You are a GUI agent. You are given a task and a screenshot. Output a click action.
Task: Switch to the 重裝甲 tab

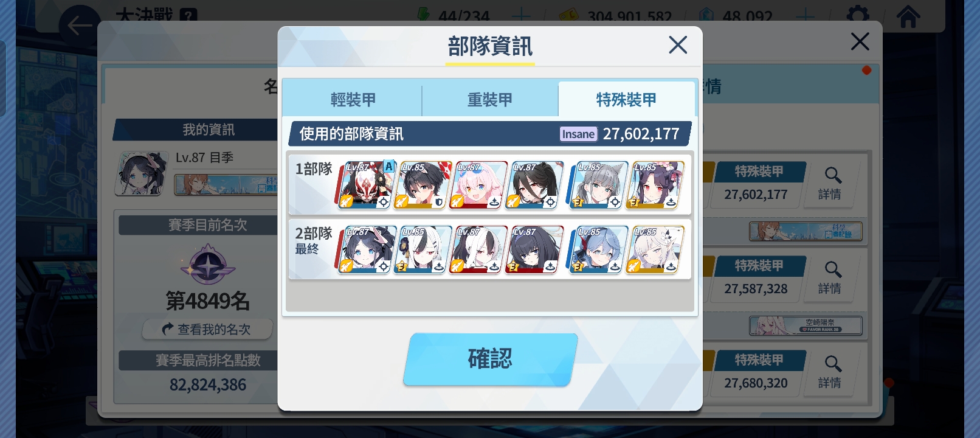click(489, 99)
